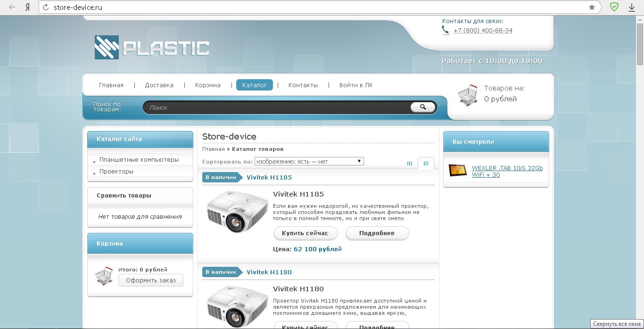Click Итого: 0 рублей text
This screenshot has height=329, width=644.
143,270
